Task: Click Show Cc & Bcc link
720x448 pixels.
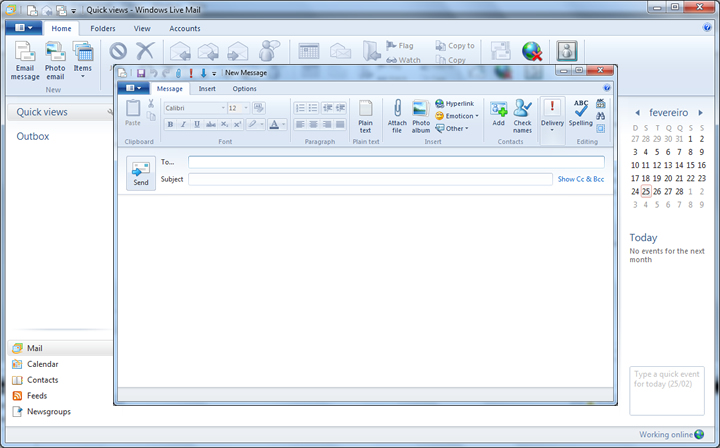Action: pyautogui.click(x=581, y=179)
